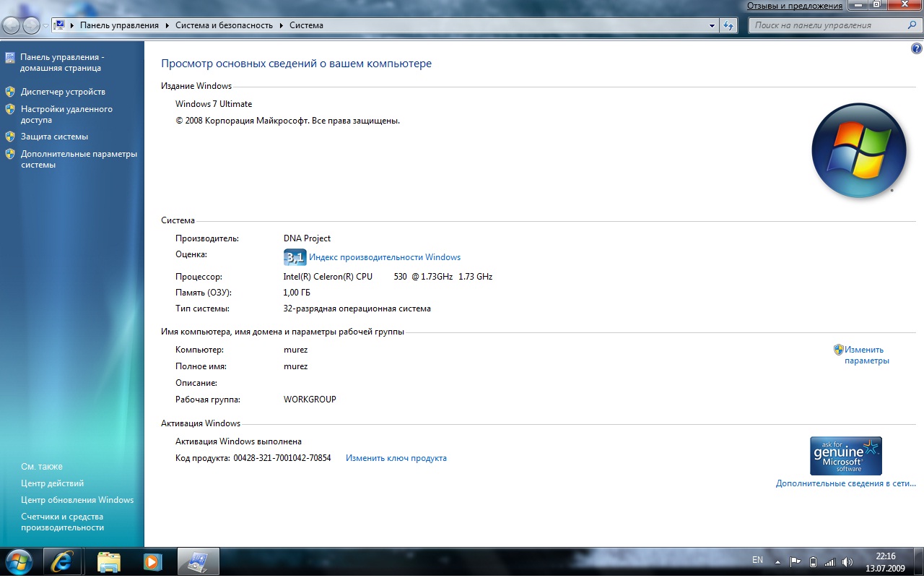The height and width of the screenshot is (578, 924).
Task: Click Изменить параметры link
Action: 866,355
